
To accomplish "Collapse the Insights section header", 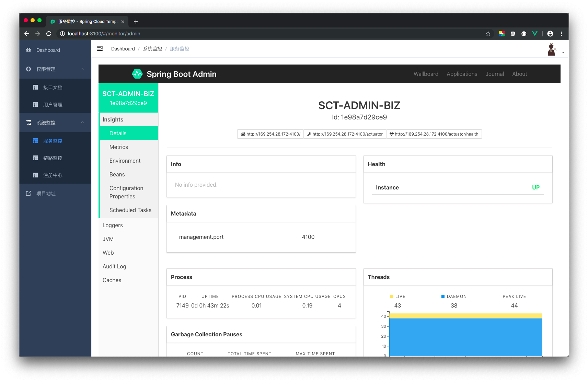I will coord(128,119).
